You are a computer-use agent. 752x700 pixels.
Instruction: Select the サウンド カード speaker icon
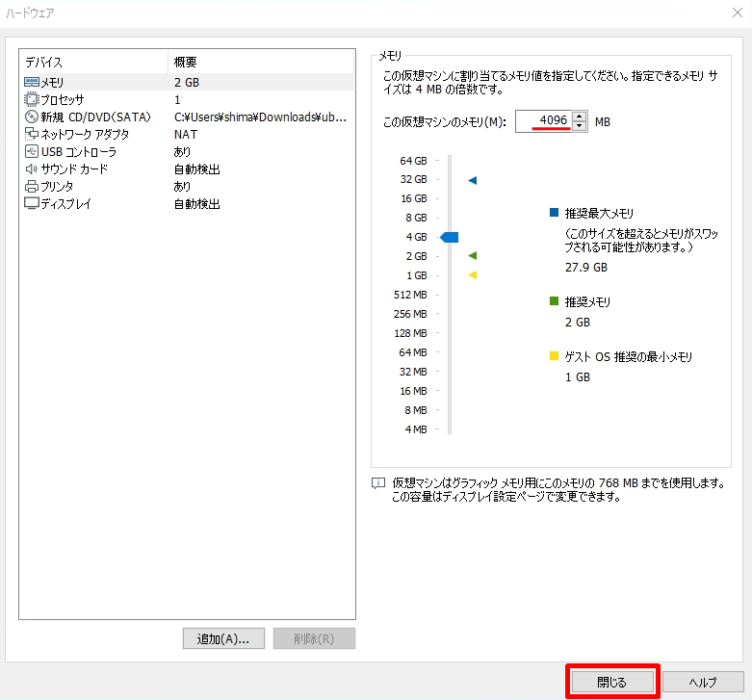(32, 169)
